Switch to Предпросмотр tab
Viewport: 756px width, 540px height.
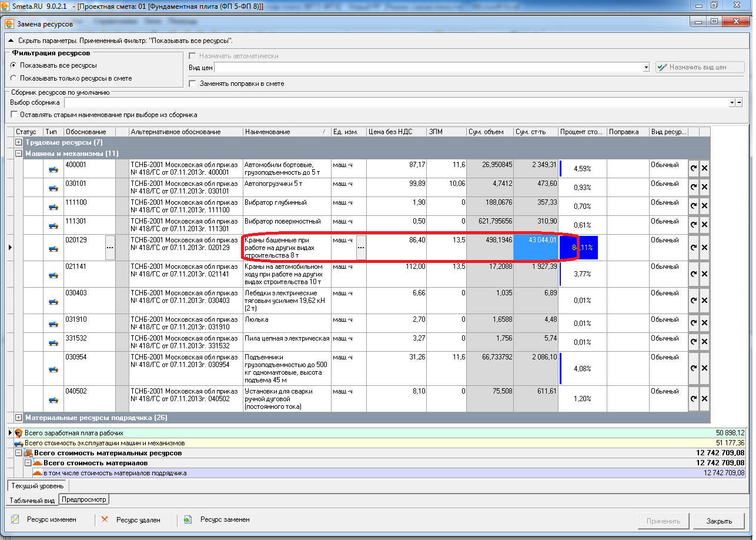(x=84, y=499)
